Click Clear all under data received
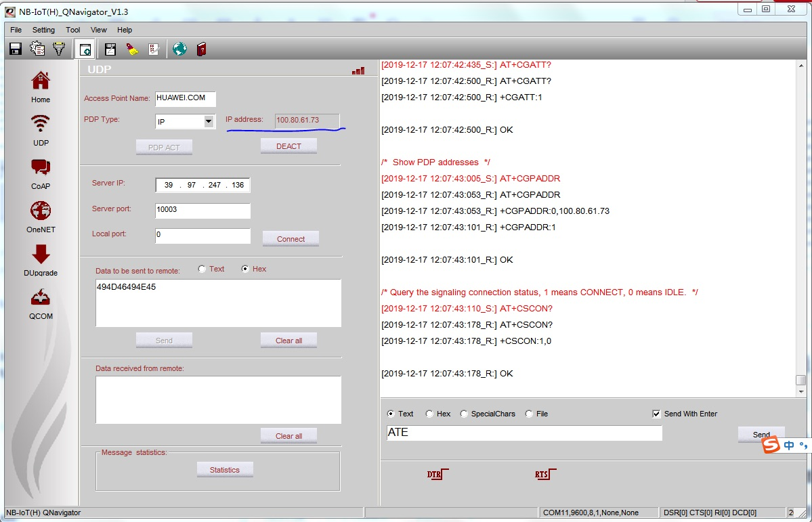 coord(289,435)
